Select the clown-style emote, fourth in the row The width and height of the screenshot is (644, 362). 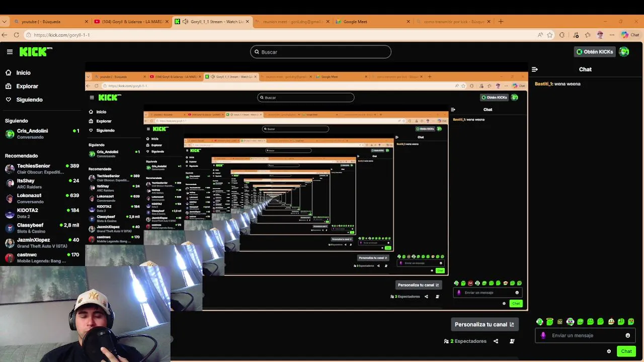pyautogui.click(x=570, y=322)
